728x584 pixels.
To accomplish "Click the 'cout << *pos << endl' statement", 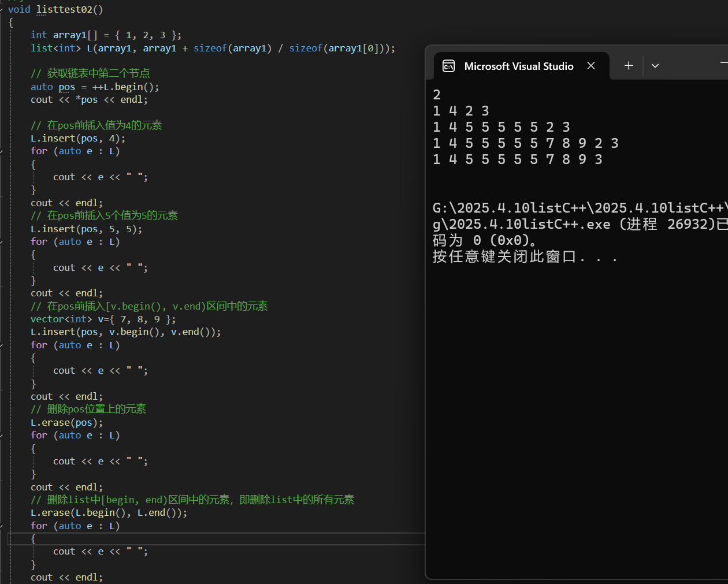I will click(89, 100).
